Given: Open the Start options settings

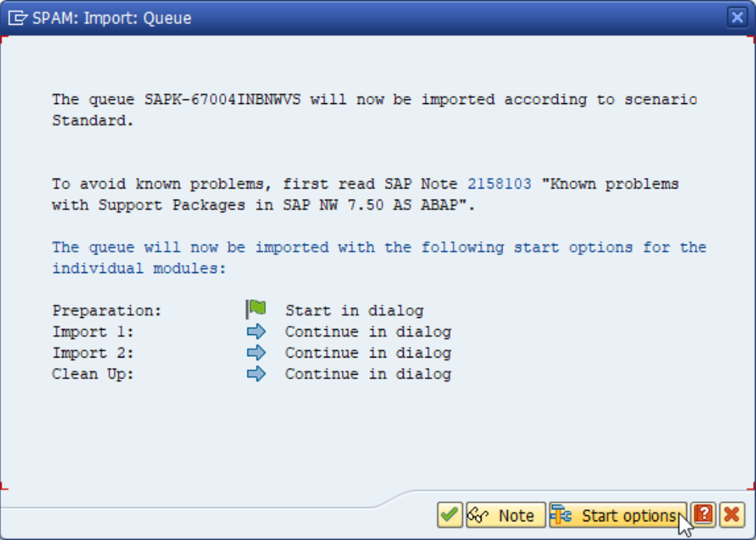Looking at the screenshot, I should click(618, 515).
